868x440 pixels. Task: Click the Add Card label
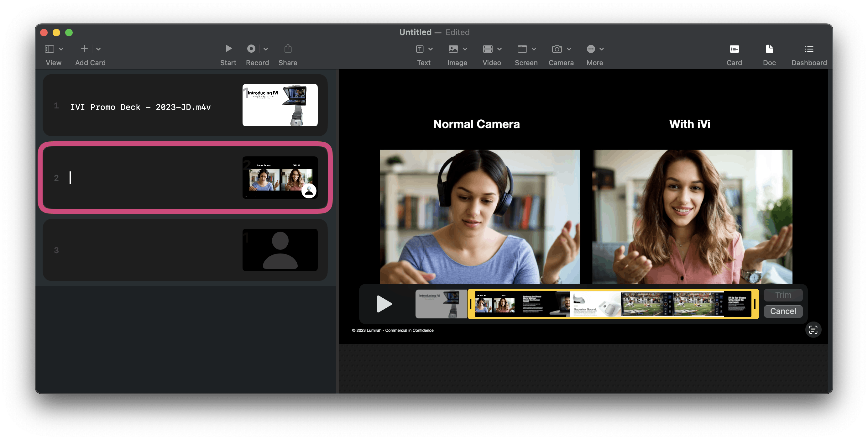[x=90, y=63]
